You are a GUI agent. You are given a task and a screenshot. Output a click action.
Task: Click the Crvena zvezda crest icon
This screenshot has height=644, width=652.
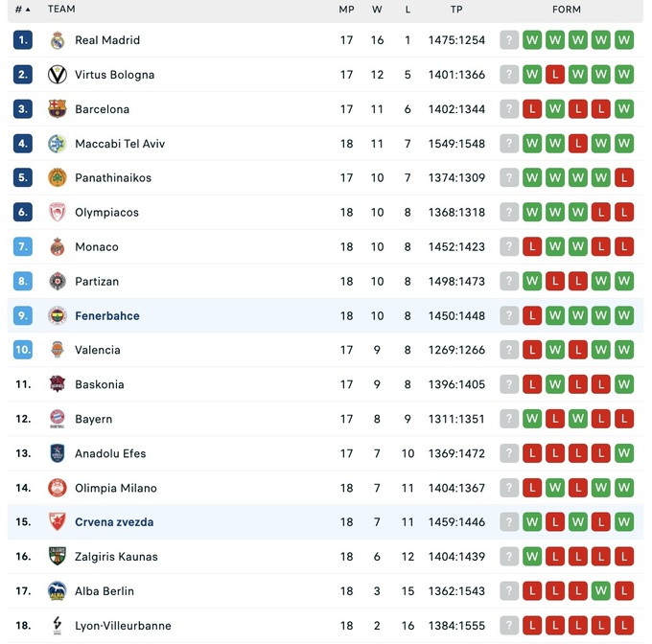pos(58,522)
